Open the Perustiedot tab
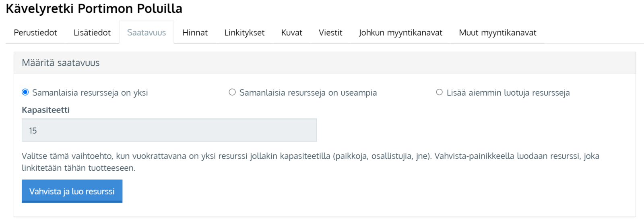Image resolution: width=644 pixels, height=219 pixels. (35, 33)
